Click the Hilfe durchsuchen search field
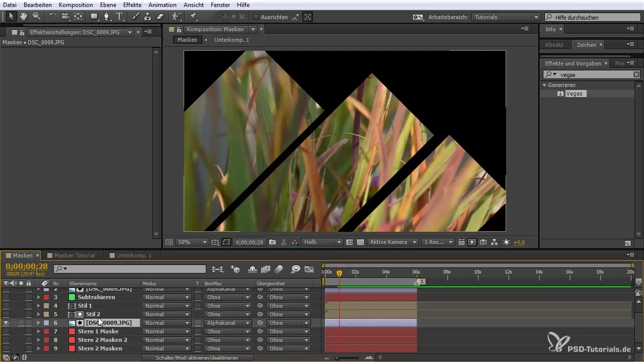644x362 pixels. click(x=593, y=17)
